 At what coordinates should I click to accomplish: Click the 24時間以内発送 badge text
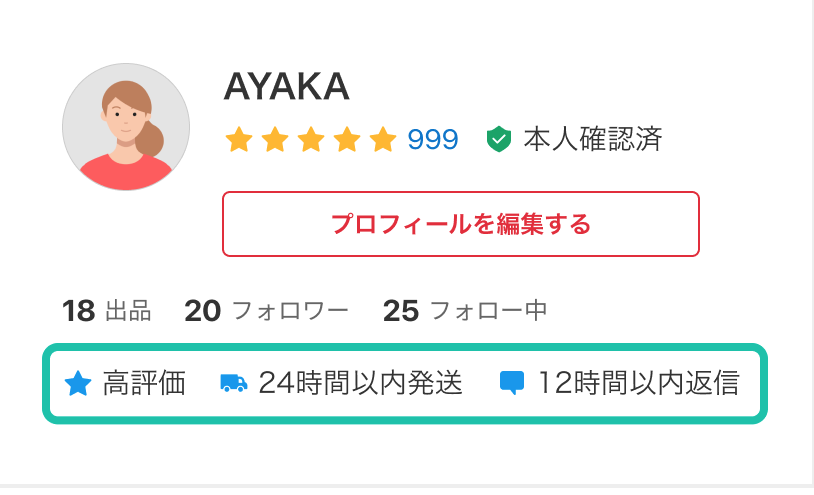(x=361, y=383)
